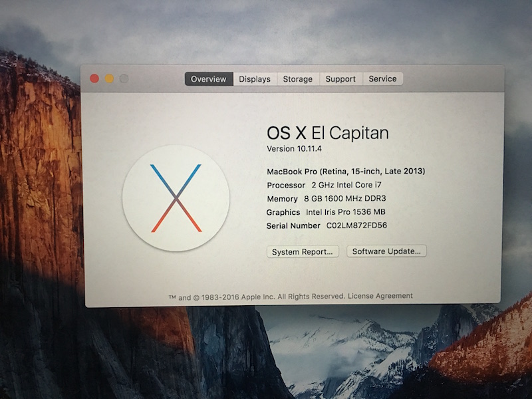Click the Memory label
This screenshot has width=532, height=399.
coord(282,199)
